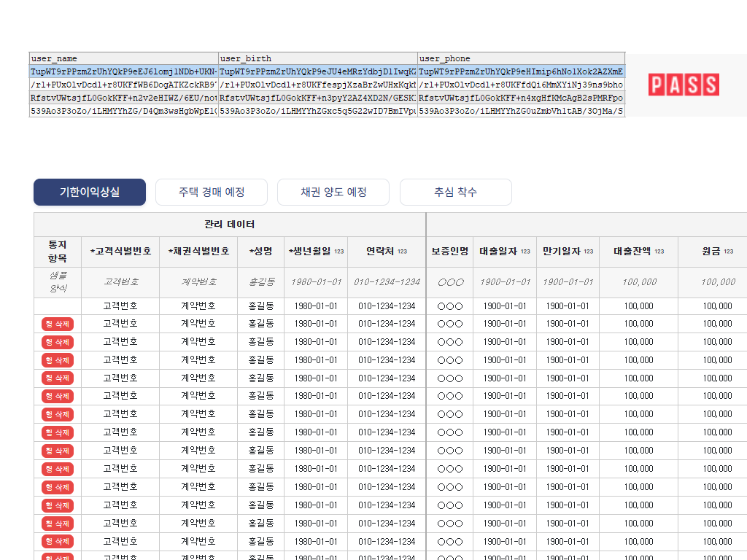Click the PASS logo in the top right

pos(684,85)
